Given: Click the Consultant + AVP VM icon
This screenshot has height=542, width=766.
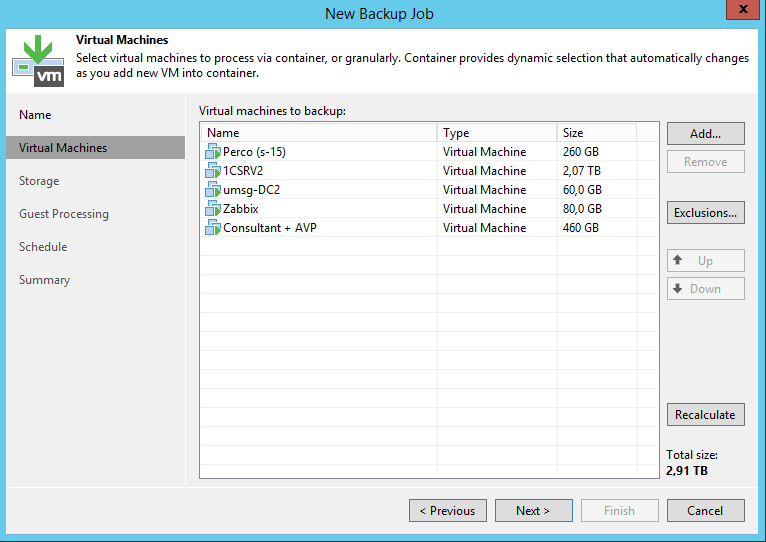Looking at the screenshot, I should pyautogui.click(x=212, y=228).
